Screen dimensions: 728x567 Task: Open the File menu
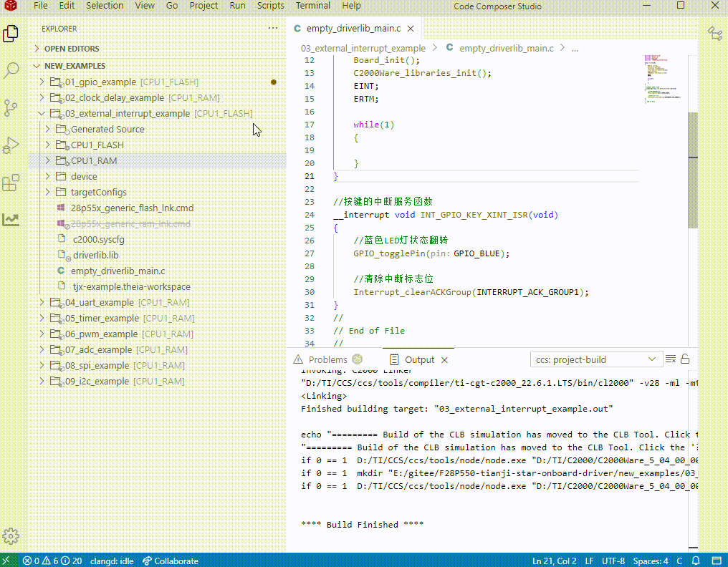[x=41, y=6]
